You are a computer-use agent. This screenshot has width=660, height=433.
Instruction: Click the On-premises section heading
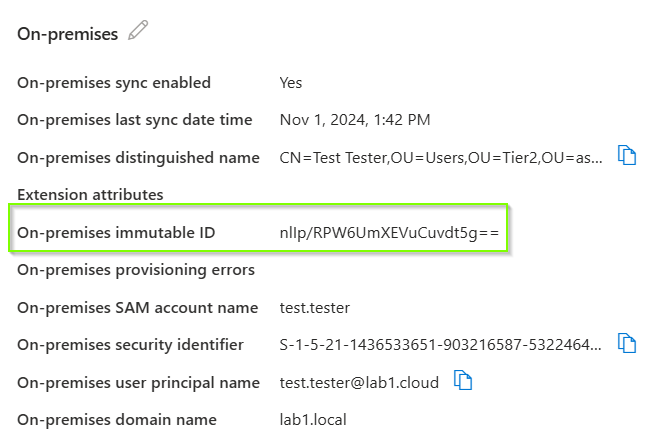click(x=66, y=33)
